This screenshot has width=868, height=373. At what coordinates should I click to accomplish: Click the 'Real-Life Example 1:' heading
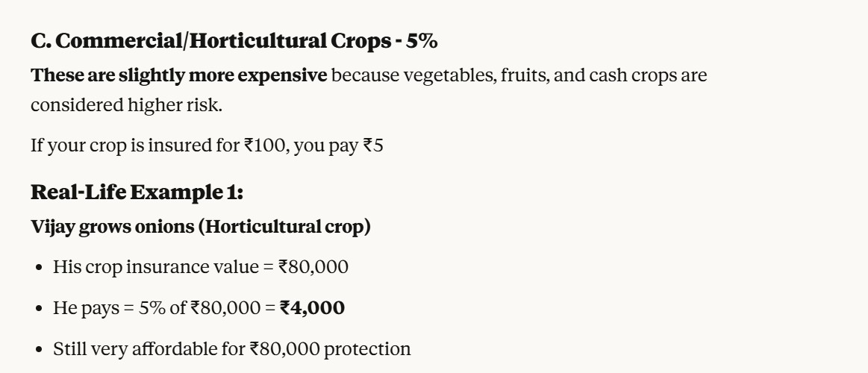coord(137,192)
